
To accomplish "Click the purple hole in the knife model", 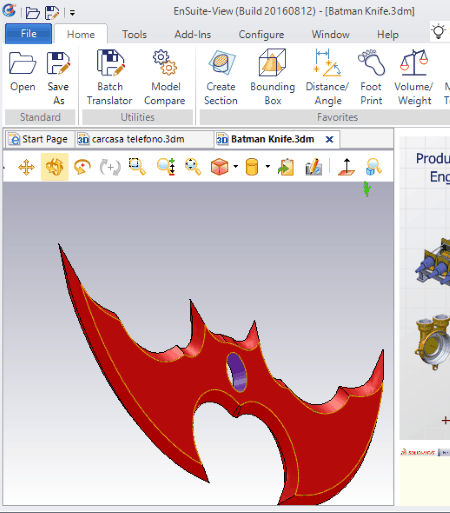I will 237,372.
